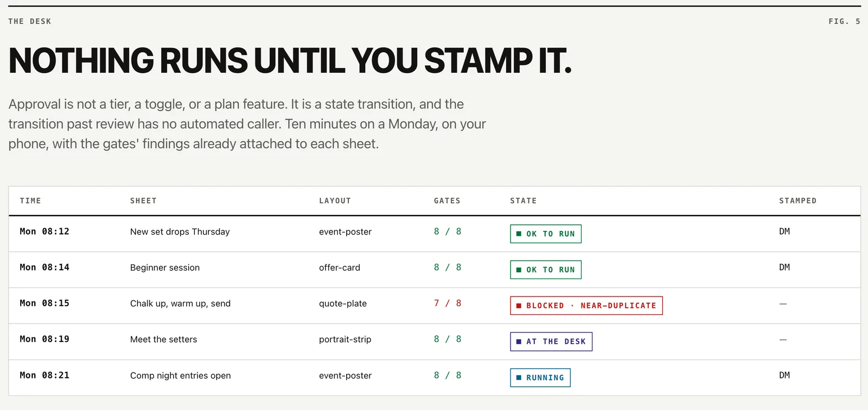Select the red BLOCKED · NEAR-DUPLICATE badge
This screenshot has height=410, width=868.
click(x=586, y=306)
